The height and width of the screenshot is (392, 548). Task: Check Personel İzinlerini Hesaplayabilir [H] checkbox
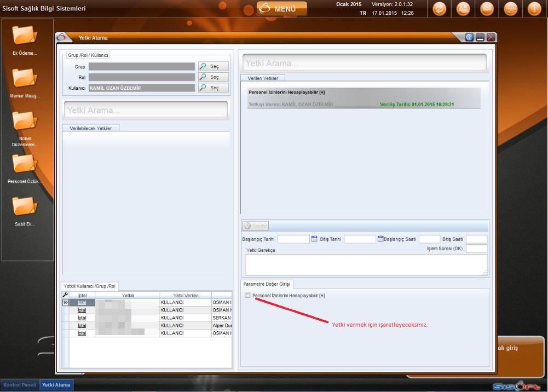tap(248, 295)
